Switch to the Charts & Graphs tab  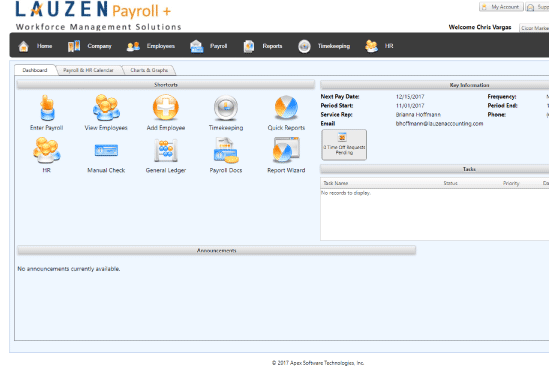point(149,70)
